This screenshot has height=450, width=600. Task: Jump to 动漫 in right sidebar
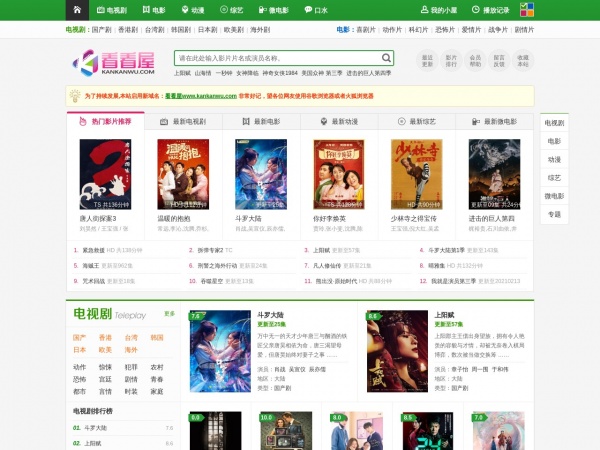pos(554,160)
